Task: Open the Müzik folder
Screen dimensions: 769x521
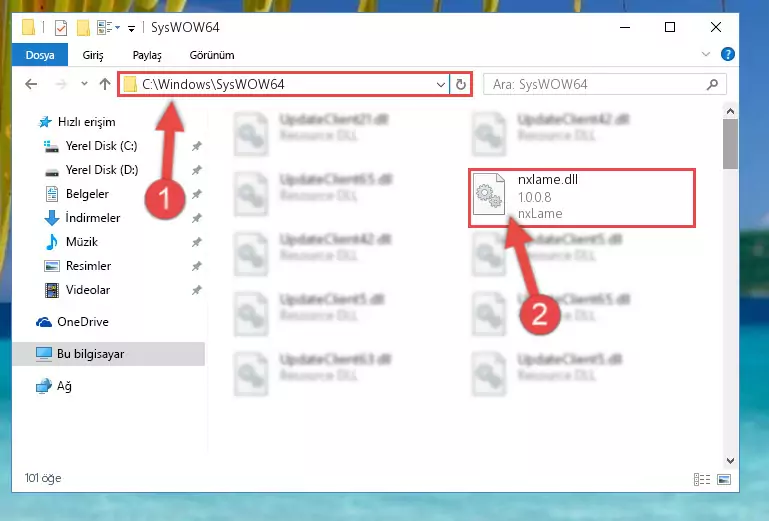Action: (81, 242)
